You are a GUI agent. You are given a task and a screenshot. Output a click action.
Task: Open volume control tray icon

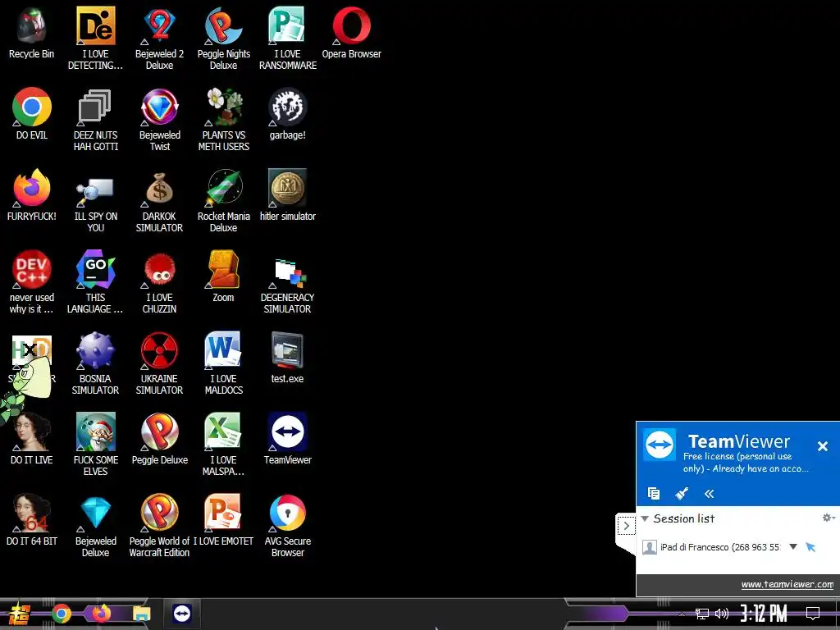722,614
